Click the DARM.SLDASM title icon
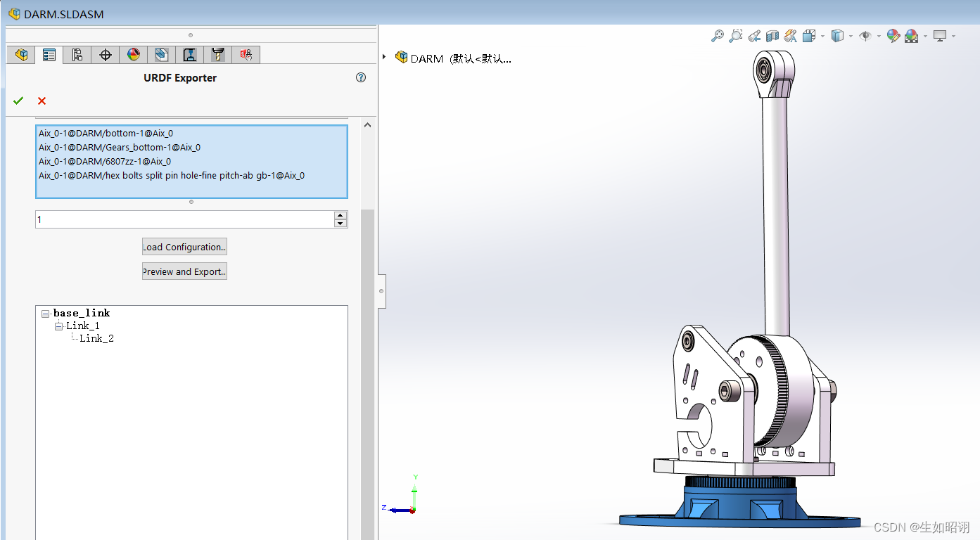This screenshot has width=980, height=540. (14, 14)
